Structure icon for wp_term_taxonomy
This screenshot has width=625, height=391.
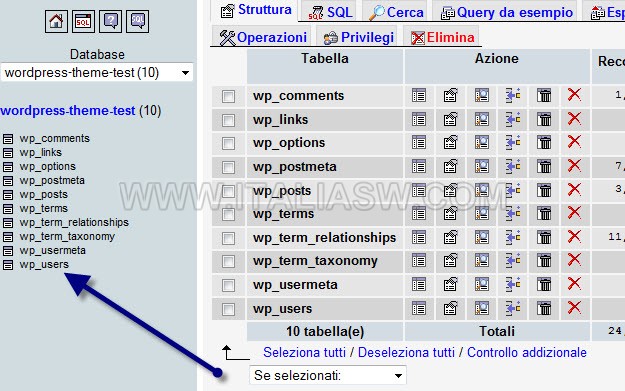(x=450, y=261)
